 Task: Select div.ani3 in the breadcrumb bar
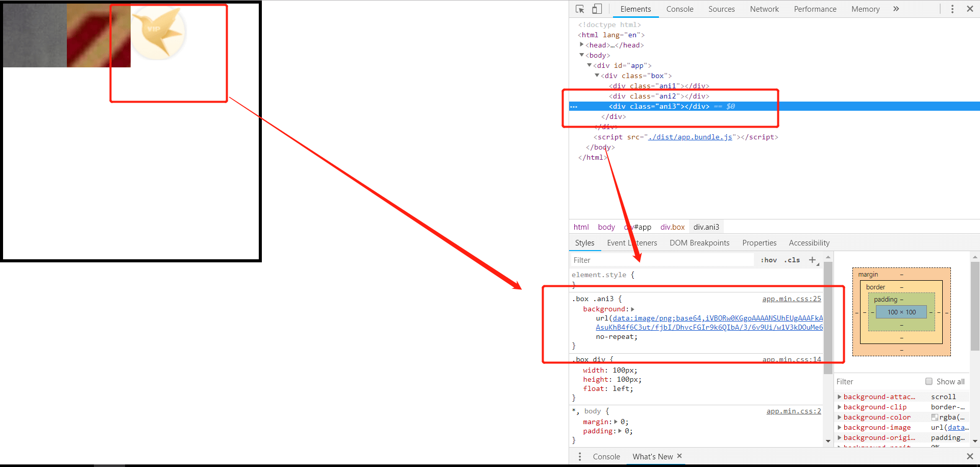[706, 227]
